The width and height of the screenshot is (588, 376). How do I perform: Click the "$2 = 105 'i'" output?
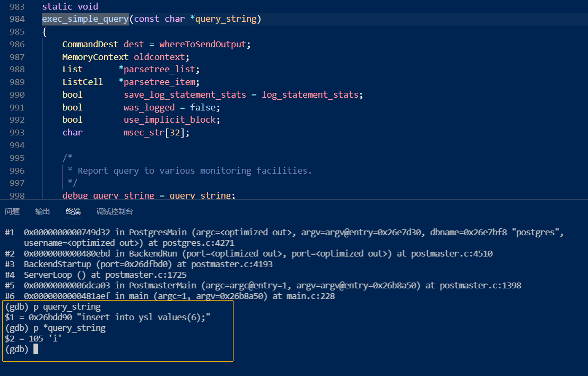33,339
